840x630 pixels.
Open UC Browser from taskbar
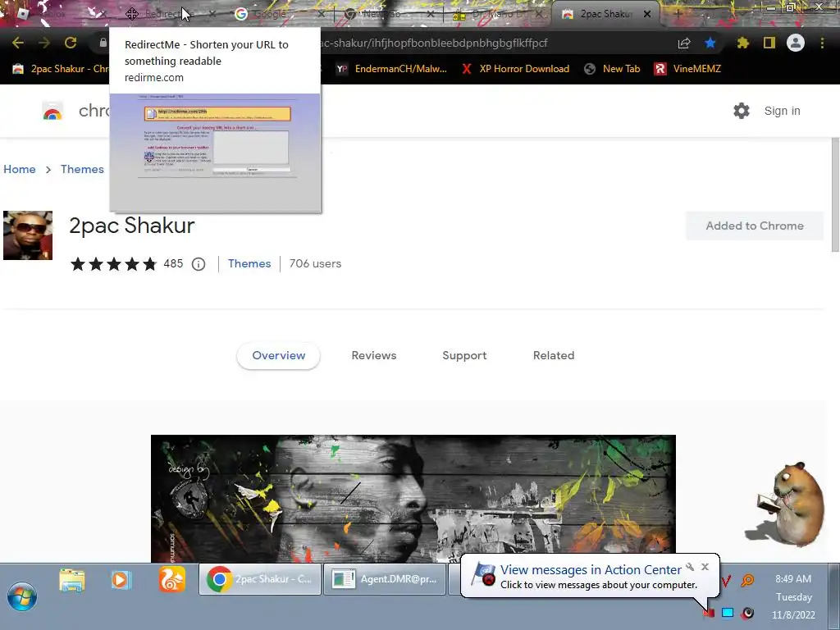(172, 580)
